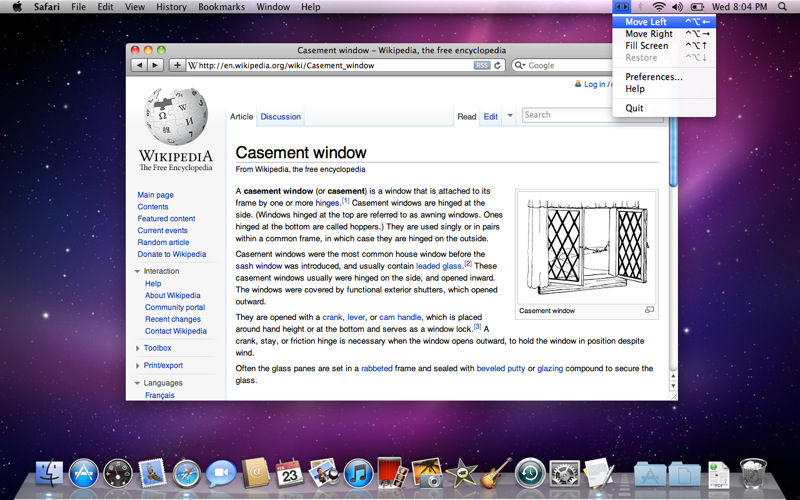The width and height of the screenshot is (800, 500).
Task: Open the Apple menu
Action: (x=17, y=7)
